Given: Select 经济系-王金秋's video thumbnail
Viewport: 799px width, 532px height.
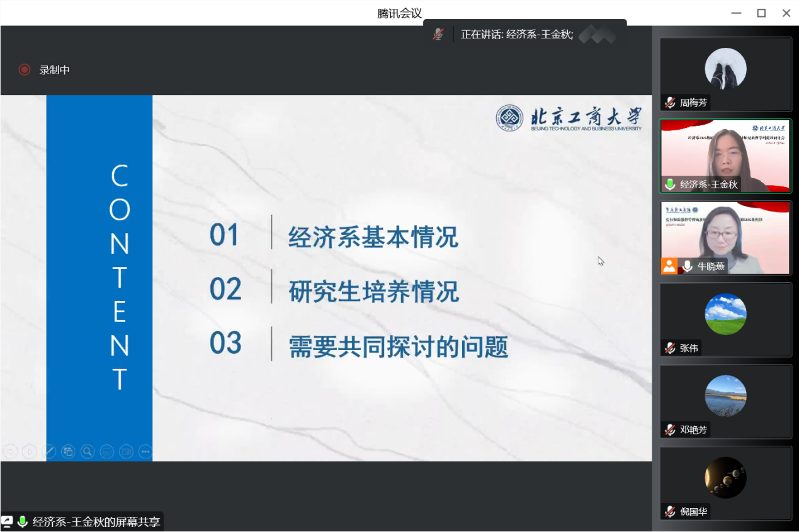Looking at the screenshot, I should (725, 156).
